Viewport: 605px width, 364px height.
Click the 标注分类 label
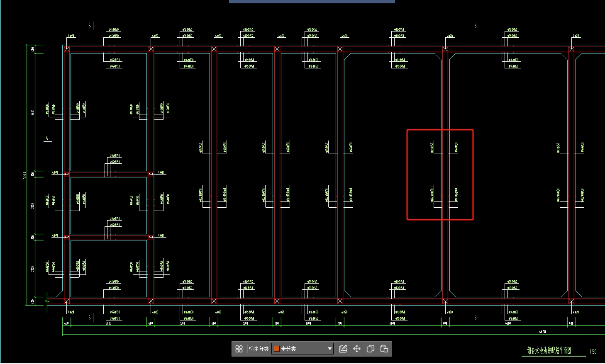(x=259, y=349)
